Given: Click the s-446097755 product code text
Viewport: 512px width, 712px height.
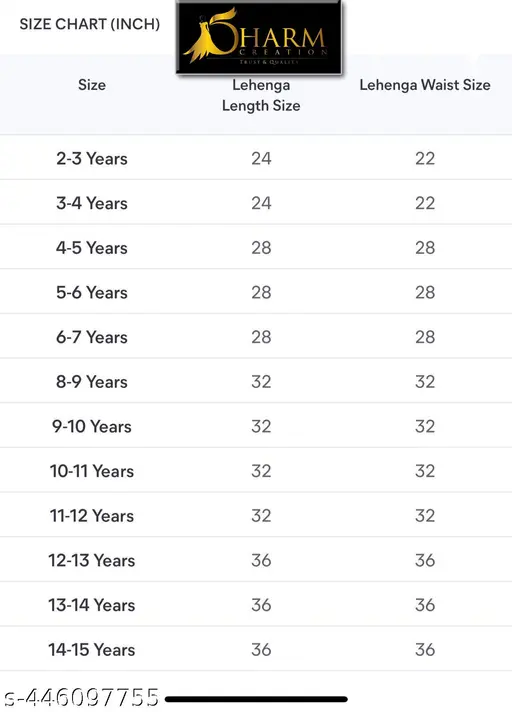Looking at the screenshot, I should 81,697.
